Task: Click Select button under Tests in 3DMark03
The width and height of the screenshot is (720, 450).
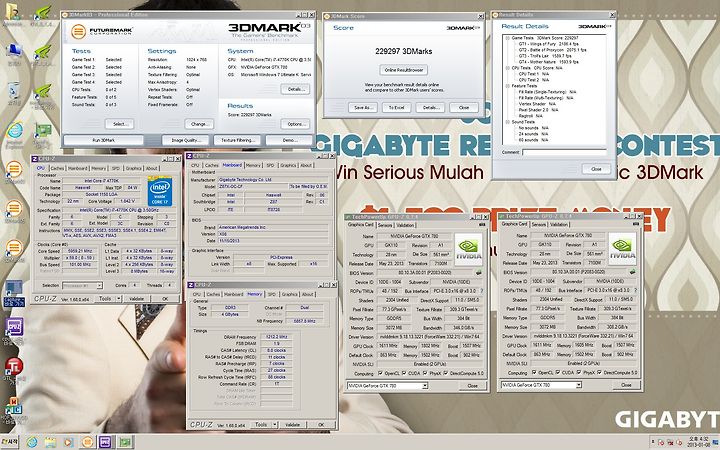Action: point(119,124)
